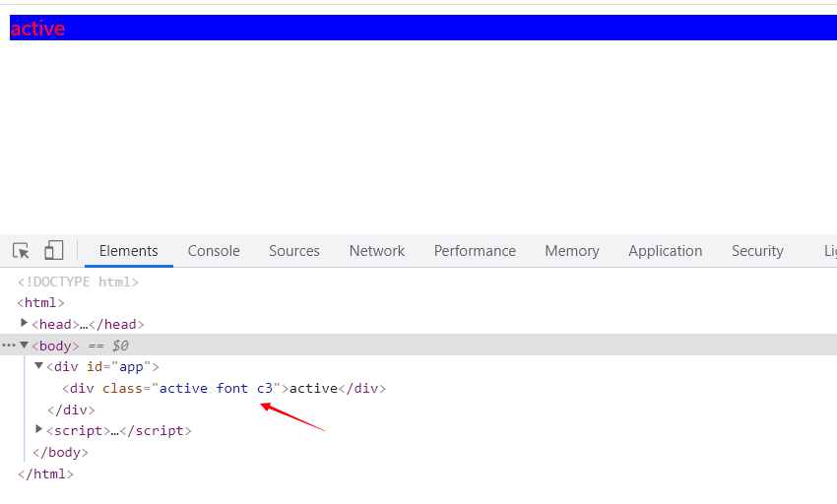Open the Performance tab

click(475, 251)
